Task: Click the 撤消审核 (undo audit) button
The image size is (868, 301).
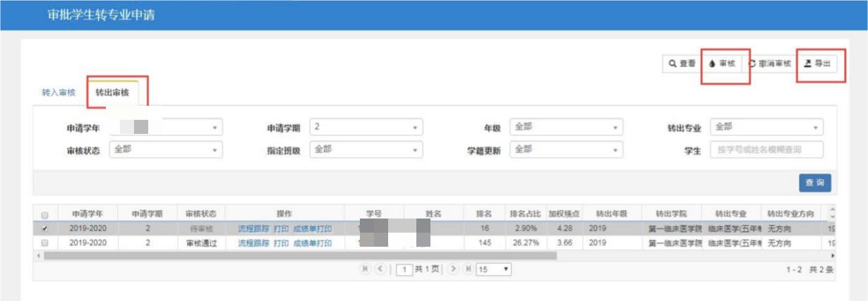Action: coord(770,63)
